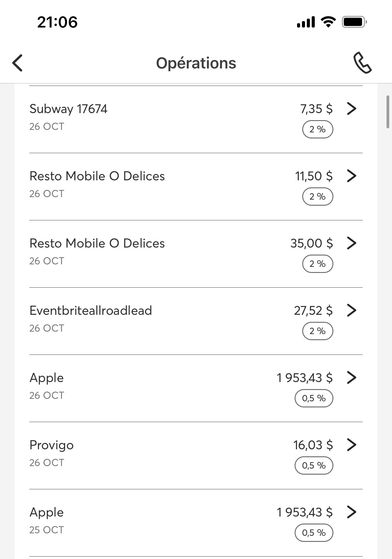Screen dimensions: 392x559
Task: Tap the Opérations page title
Action: pos(196,63)
